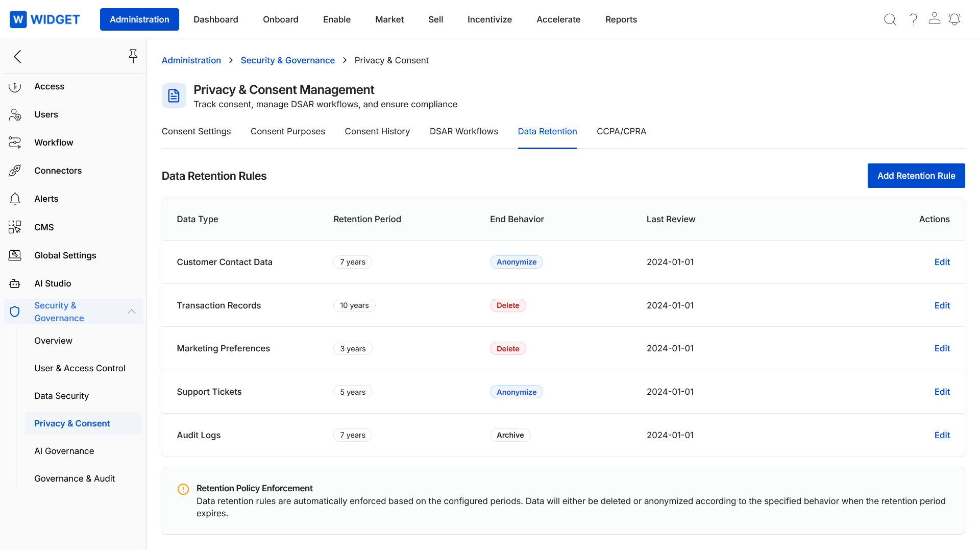Open the CCPA/CPRA tab
980x550 pixels.
click(x=621, y=131)
